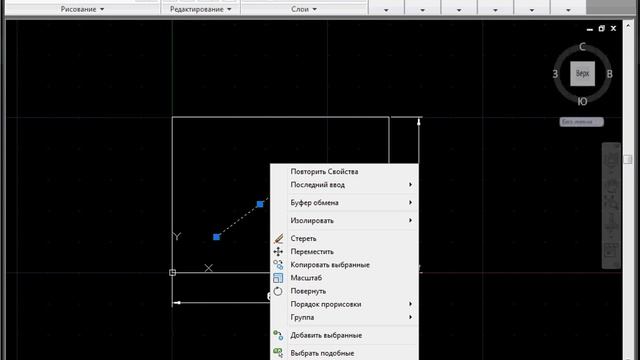640x360 pixels.
Task: Click the Move arrows icon in context menu
Action: pos(278,251)
